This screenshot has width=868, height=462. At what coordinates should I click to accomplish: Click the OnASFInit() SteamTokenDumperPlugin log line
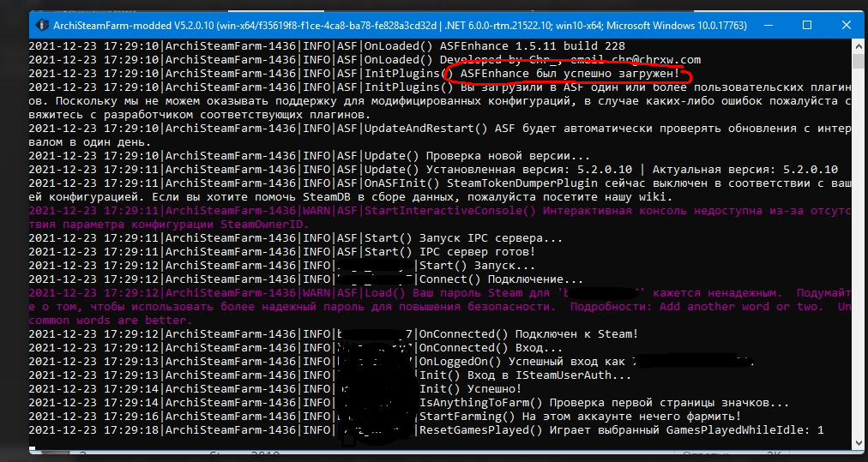pos(440,183)
